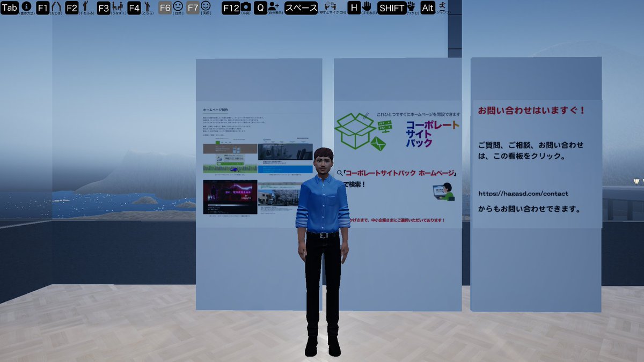Viewport: 644px width, 362px height.
Task: Open the Tab 操作方法 controls guide
Action: (x=10, y=8)
